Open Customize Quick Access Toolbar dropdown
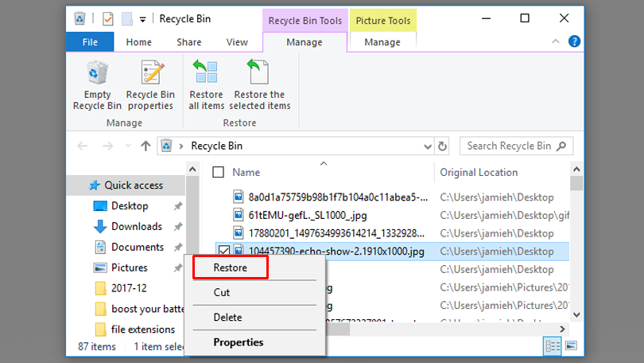 pyautogui.click(x=142, y=18)
